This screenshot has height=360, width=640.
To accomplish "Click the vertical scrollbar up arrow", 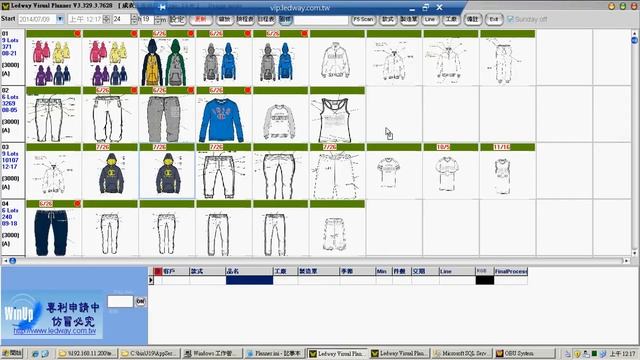I will pyautogui.click(x=634, y=33).
